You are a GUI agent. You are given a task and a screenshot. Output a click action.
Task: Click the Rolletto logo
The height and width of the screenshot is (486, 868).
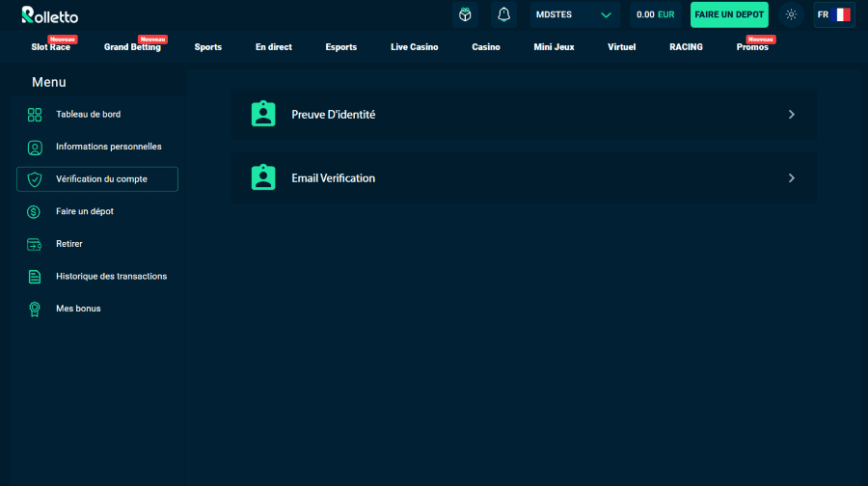[x=49, y=15]
